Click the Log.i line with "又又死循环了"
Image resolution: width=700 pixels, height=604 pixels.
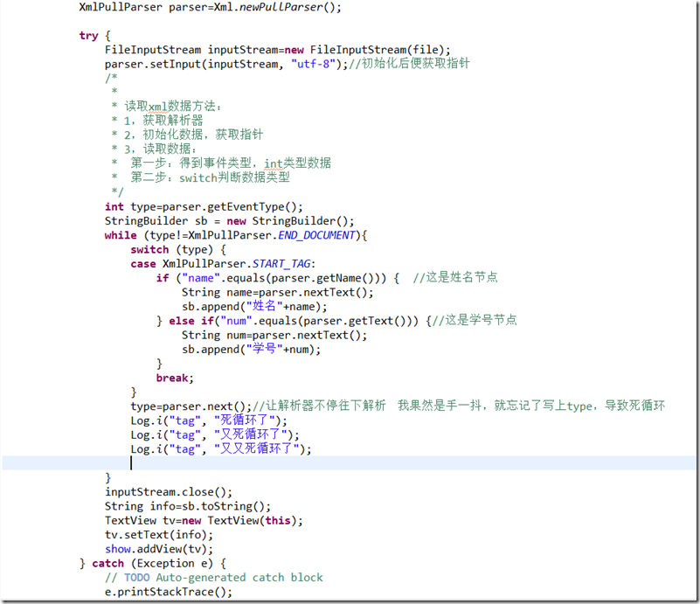click(x=220, y=448)
